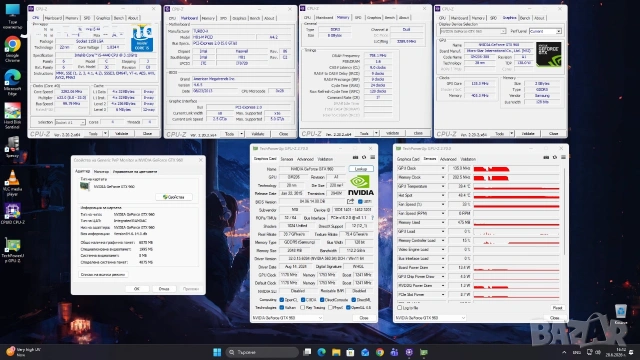Image resolution: width=640 pixels, height=360 pixels.
Task: Open Task View from the taskbar
Action: tap(307, 352)
